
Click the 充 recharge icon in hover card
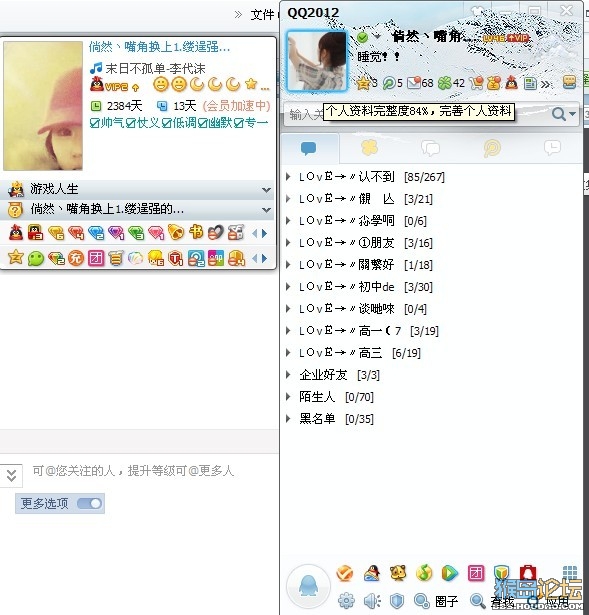tap(76, 258)
